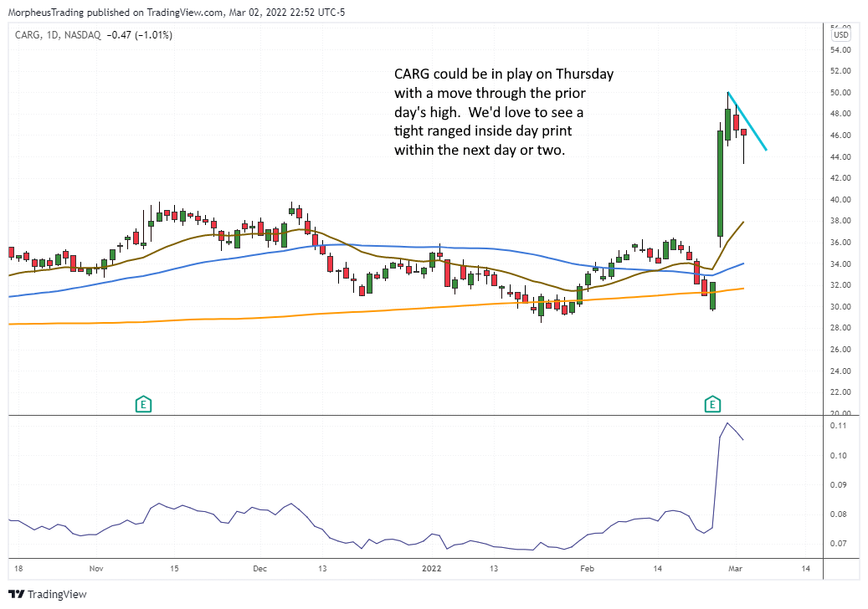
Task: Click the indicator spike peak in lower pane
Action: (x=727, y=423)
